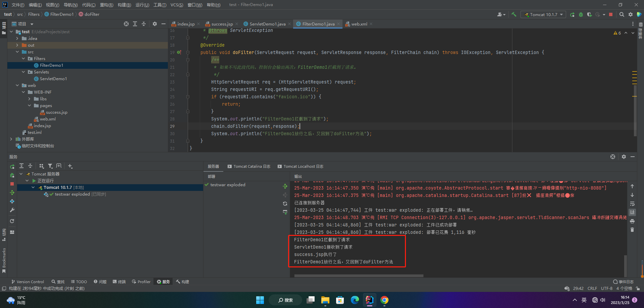Collapse the Tomcat 服务器 node in Services
The height and width of the screenshot is (308, 644).
[21, 174]
